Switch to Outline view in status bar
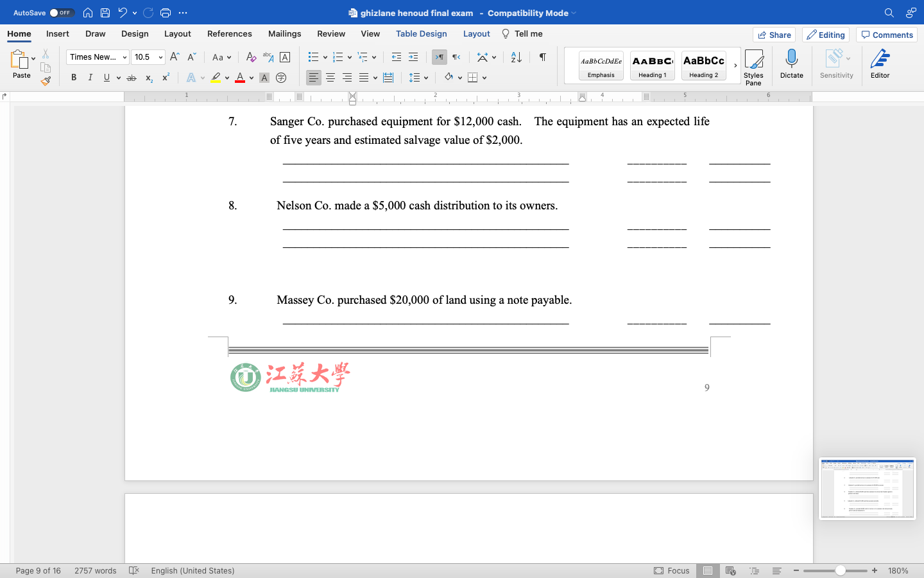This screenshot has width=924, height=578. [754, 570]
